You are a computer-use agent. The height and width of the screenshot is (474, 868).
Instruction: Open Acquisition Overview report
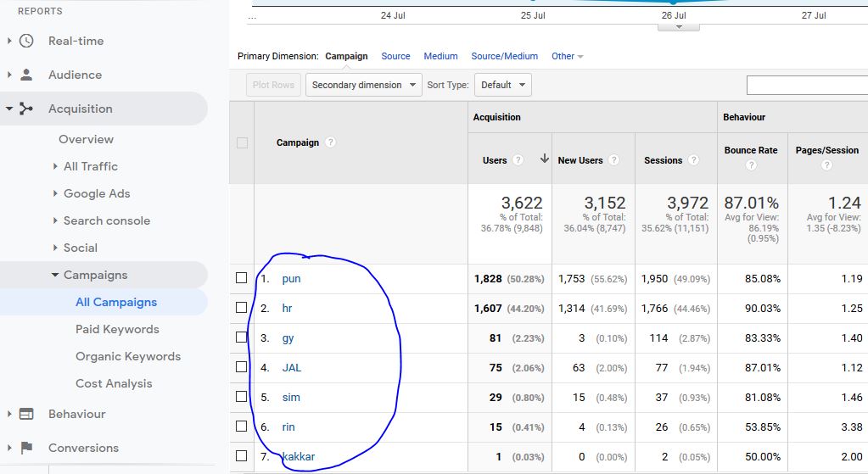87,139
